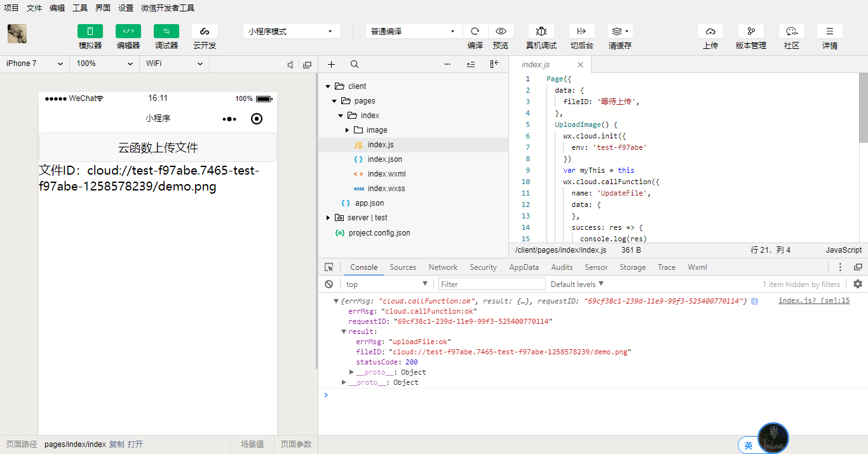Click the Upload cloud icon
Screen dimensions: 868x454
point(710,31)
